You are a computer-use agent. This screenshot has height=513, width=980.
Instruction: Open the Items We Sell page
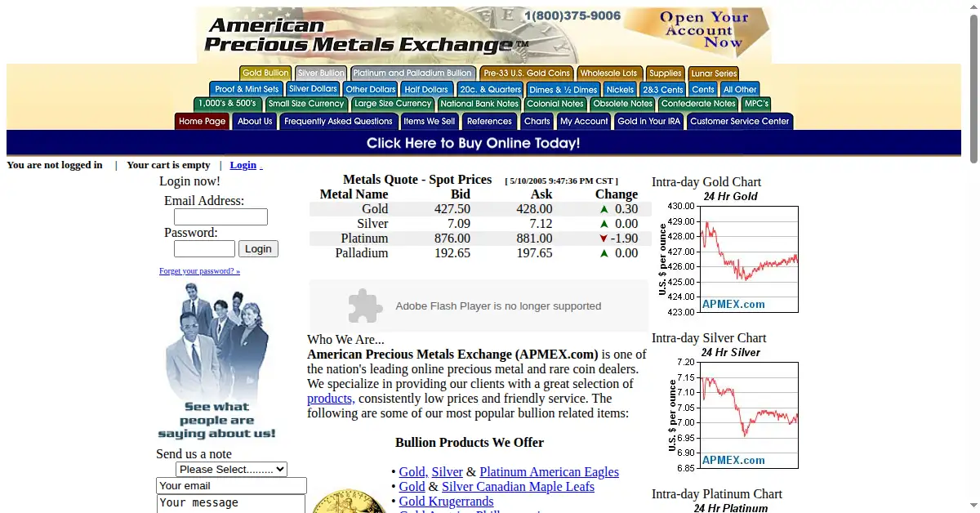click(x=430, y=121)
